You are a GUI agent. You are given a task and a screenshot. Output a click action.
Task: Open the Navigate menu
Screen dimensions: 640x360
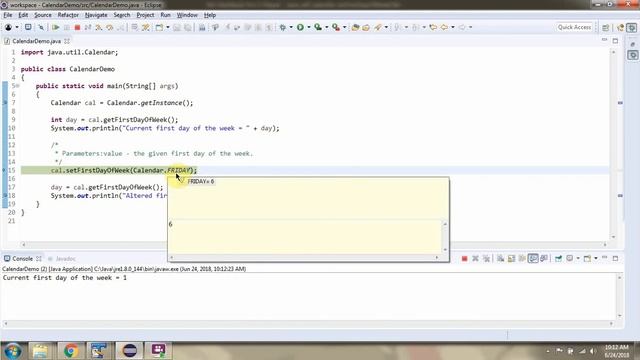click(96, 15)
